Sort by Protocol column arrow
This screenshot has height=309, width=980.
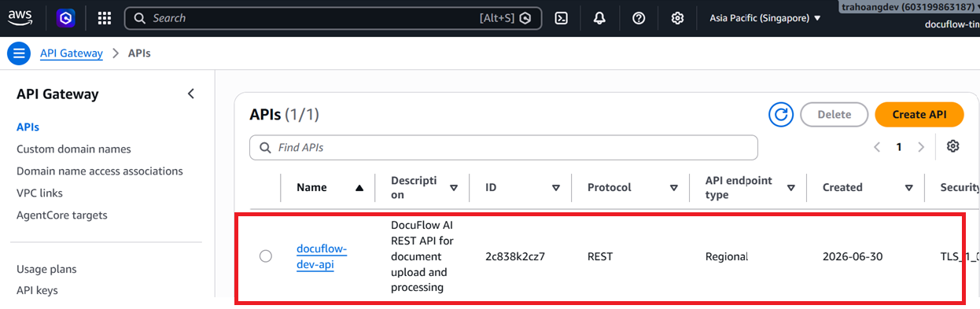(x=674, y=188)
